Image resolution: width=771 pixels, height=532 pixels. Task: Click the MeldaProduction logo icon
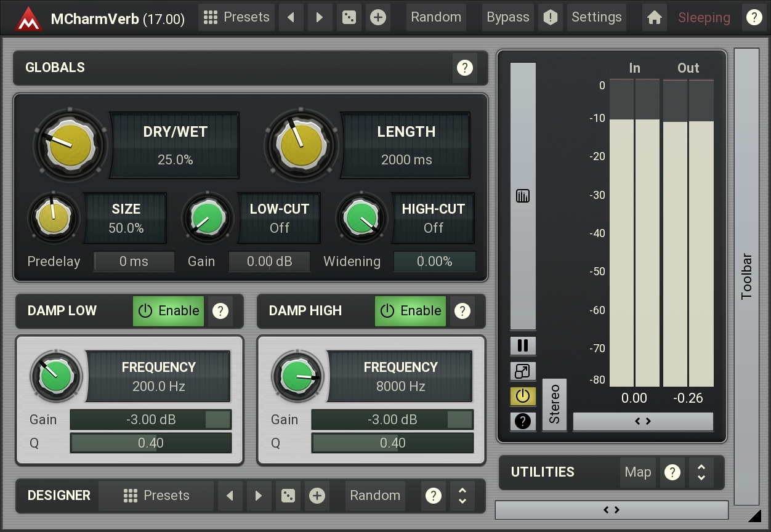pyautogui.click(x=28, y=18)
